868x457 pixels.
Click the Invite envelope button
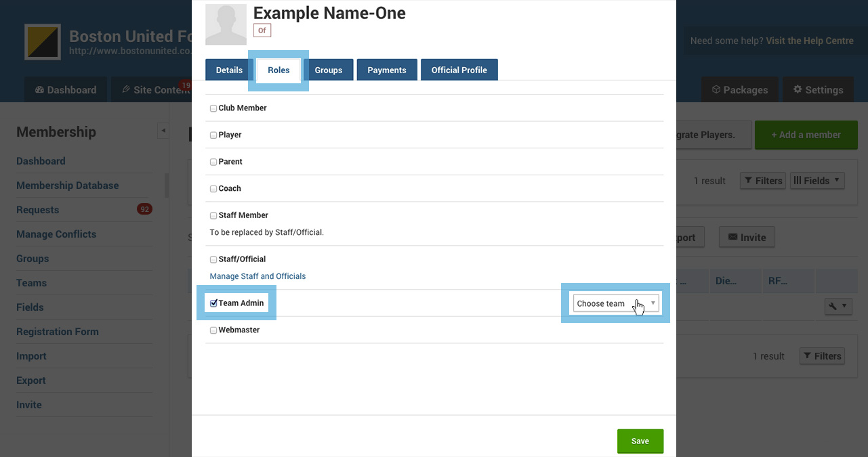[747, 238]
